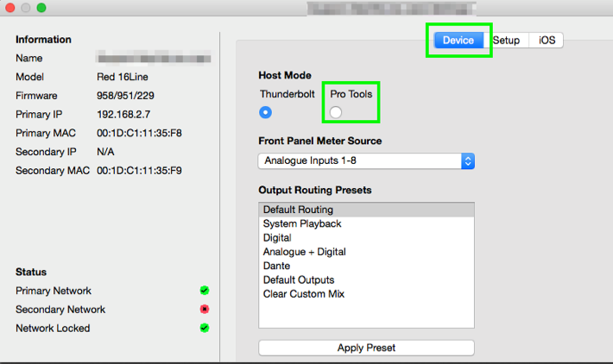Viewport: 613px width, 364px height.
Task: Choose the Default Outputs preset
Action: (x=298, y=280)
